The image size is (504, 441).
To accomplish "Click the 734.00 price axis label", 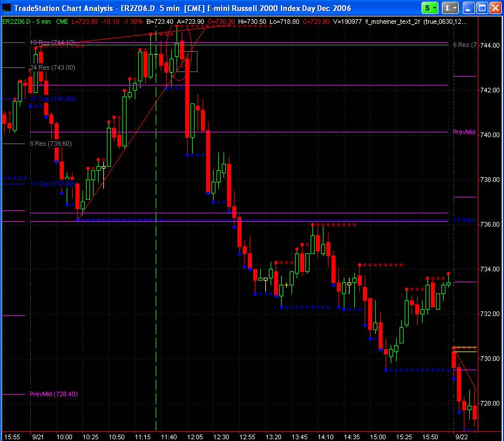I will pos(490,269).
